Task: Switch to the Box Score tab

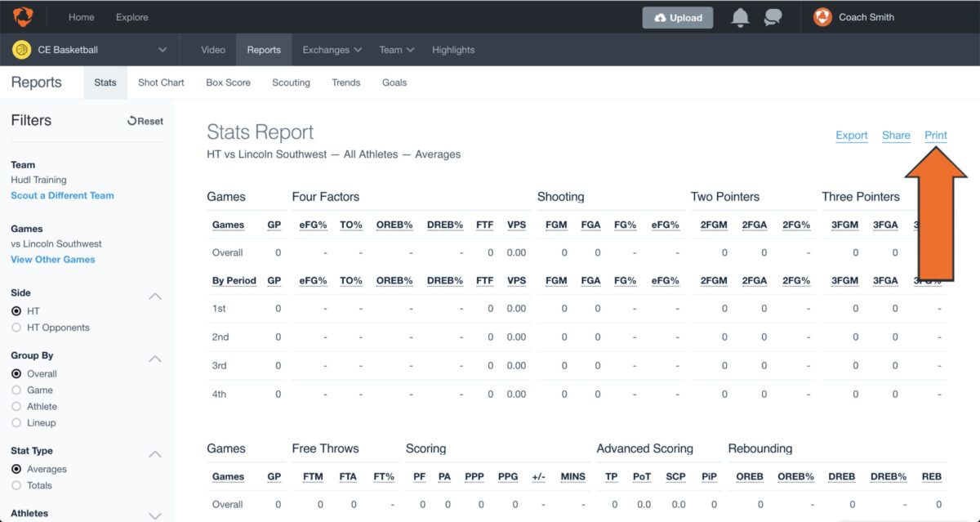Action: tap(229, 83)
